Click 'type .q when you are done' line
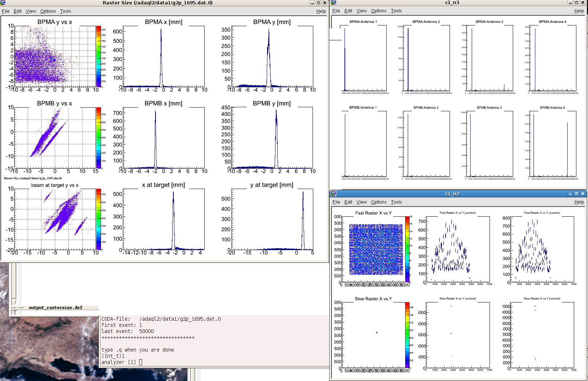The width and height of the screenshot is (588, 381). [x=138, y=350]
